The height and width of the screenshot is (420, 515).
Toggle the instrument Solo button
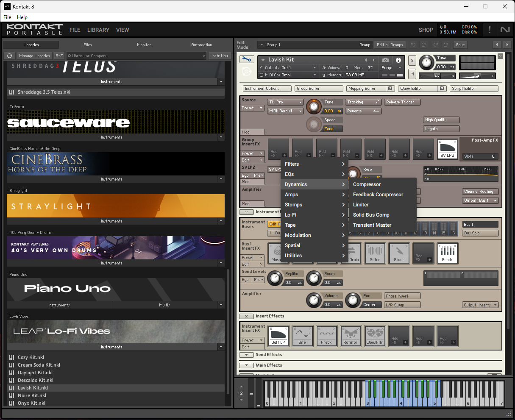point(412,61)
